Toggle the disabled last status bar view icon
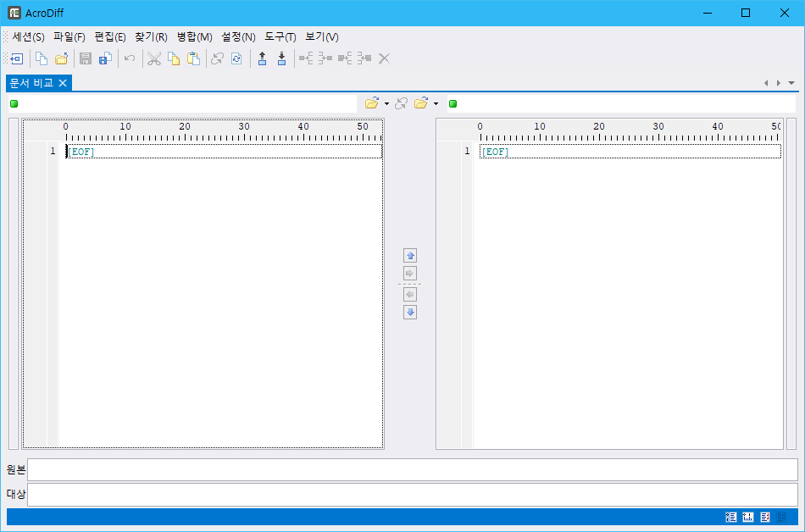 (x=782, y=517)
